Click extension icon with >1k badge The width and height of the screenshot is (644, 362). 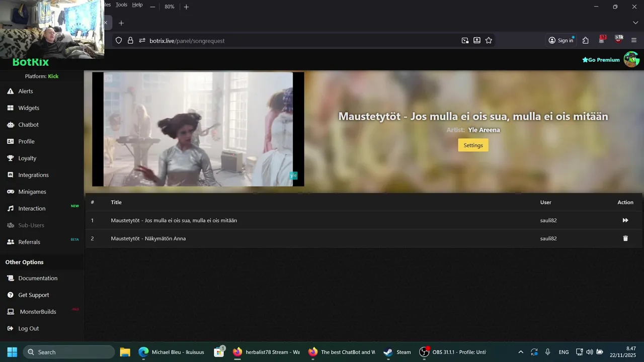(x=619, y=40)
